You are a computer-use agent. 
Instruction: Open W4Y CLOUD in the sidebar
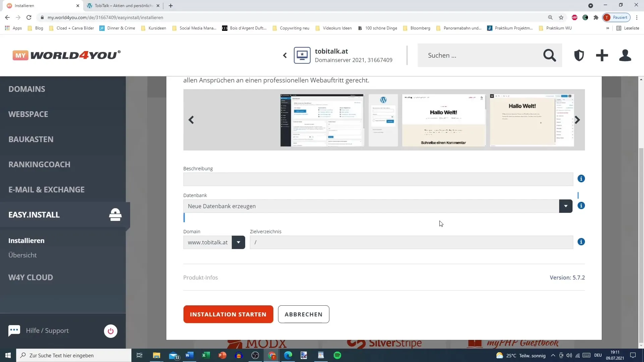click(31, 277)
